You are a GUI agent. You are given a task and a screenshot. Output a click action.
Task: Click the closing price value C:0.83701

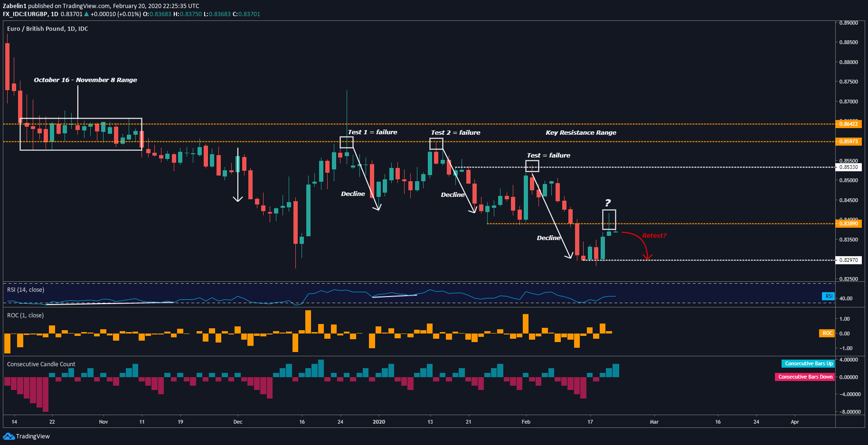pyautogui.click(x=246, y=14)
